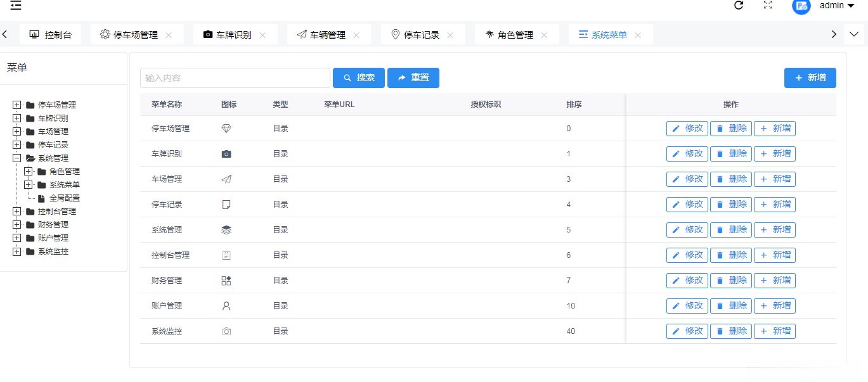Click the top-right 新增 button
Screen dimensions: 868x382
[810, 78]
